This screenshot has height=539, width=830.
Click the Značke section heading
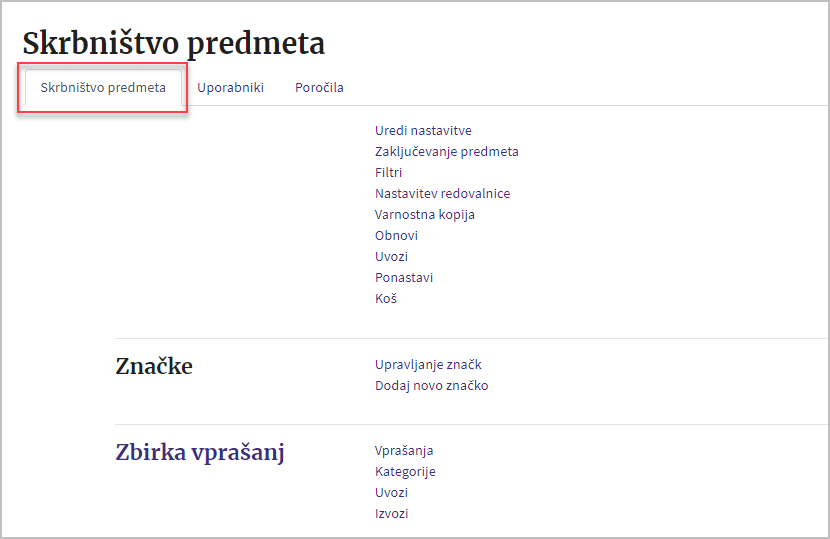tap(154, 366)
